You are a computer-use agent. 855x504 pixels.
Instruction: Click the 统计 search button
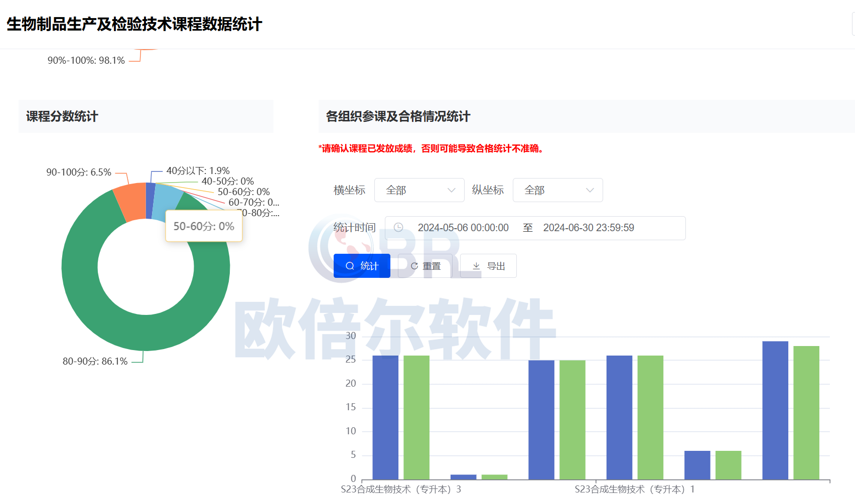point(362,266)
